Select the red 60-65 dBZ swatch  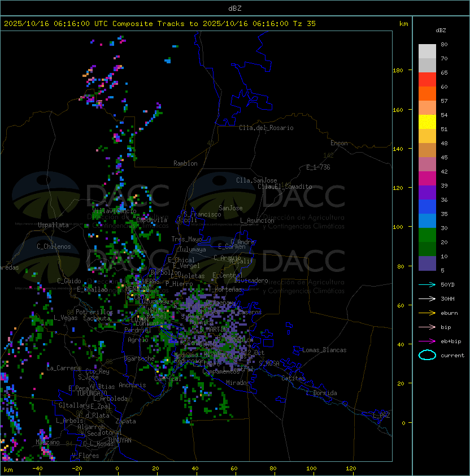tap(427, 80)
